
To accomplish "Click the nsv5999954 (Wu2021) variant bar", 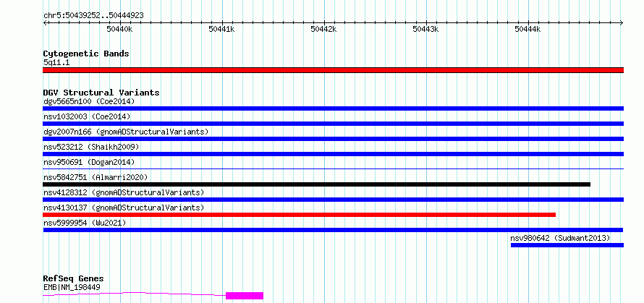I will pos(333,230).
